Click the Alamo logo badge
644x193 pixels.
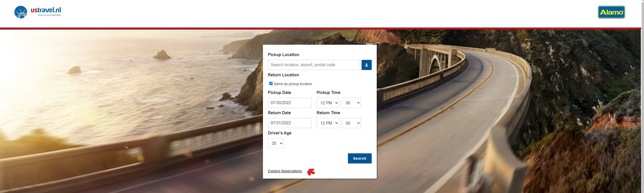[611, 12]
